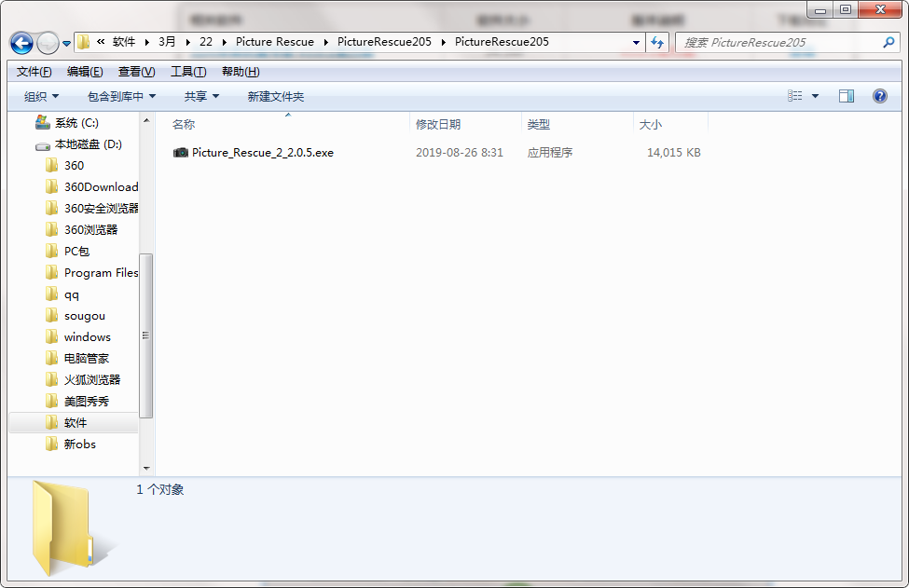Screen dimensions: 909x588
Task: Minimize the Explorer window
Action: click(819, 10)
